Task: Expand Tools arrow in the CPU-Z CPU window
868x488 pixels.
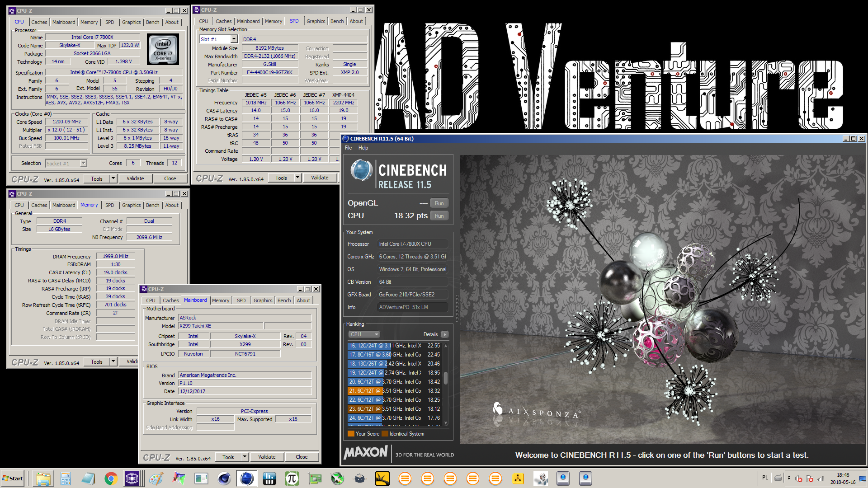Action: (113, 178)
